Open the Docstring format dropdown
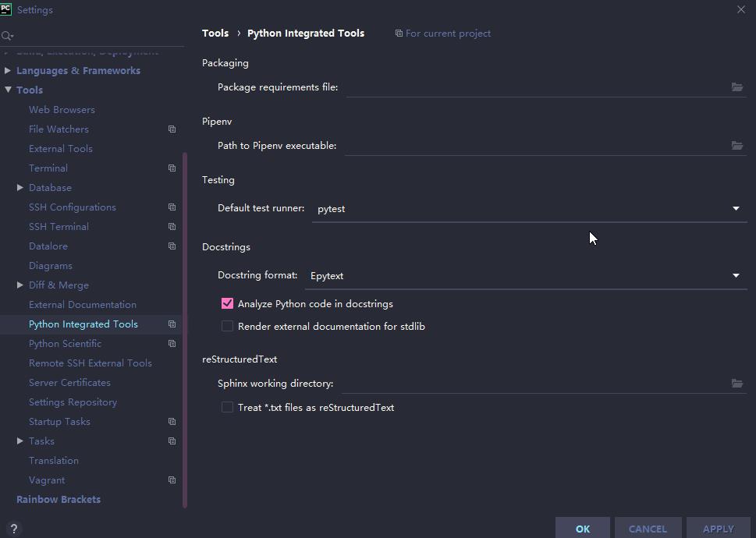Image resolution: width=756 pixels, height=538 pixels. (526, 275)
